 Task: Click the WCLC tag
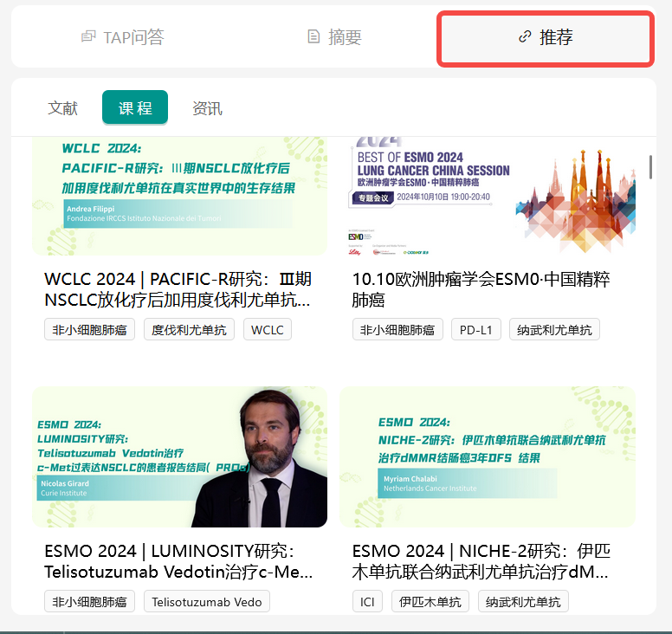coord(268,330)
